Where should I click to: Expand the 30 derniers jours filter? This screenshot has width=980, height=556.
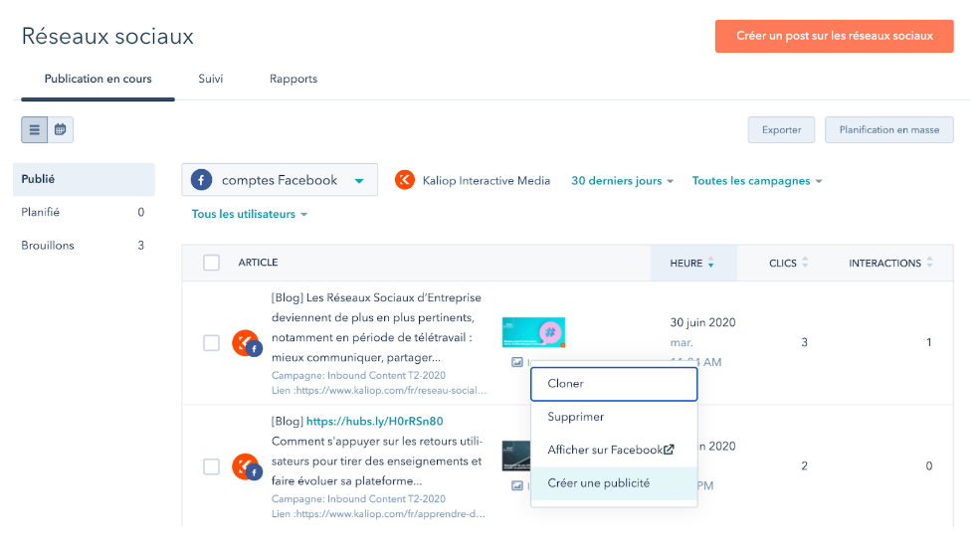(622, 181)
